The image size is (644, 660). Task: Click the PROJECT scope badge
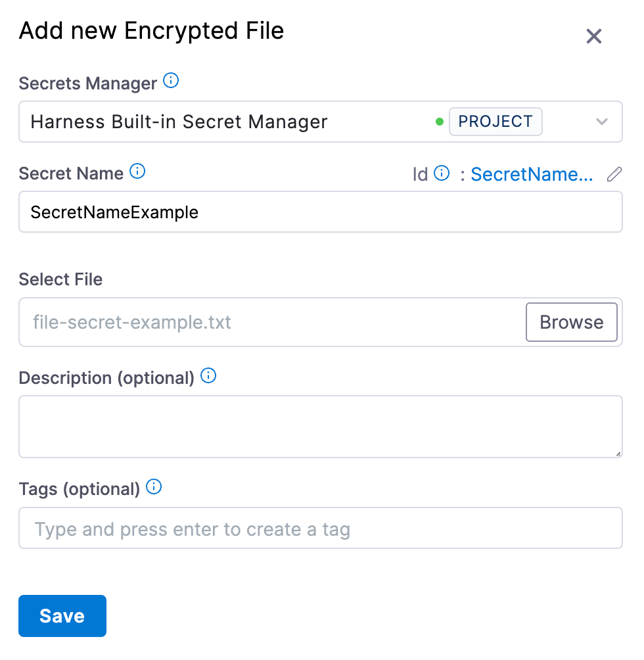[495, 122]
